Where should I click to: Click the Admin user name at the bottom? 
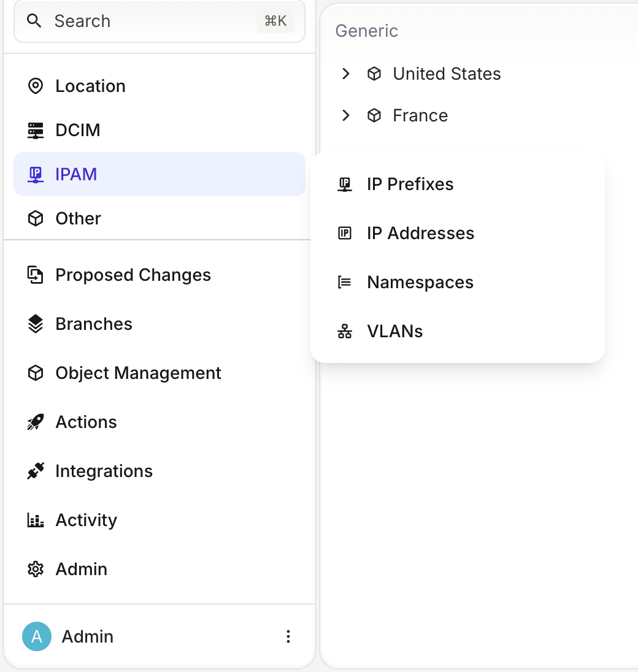(88, 636)
